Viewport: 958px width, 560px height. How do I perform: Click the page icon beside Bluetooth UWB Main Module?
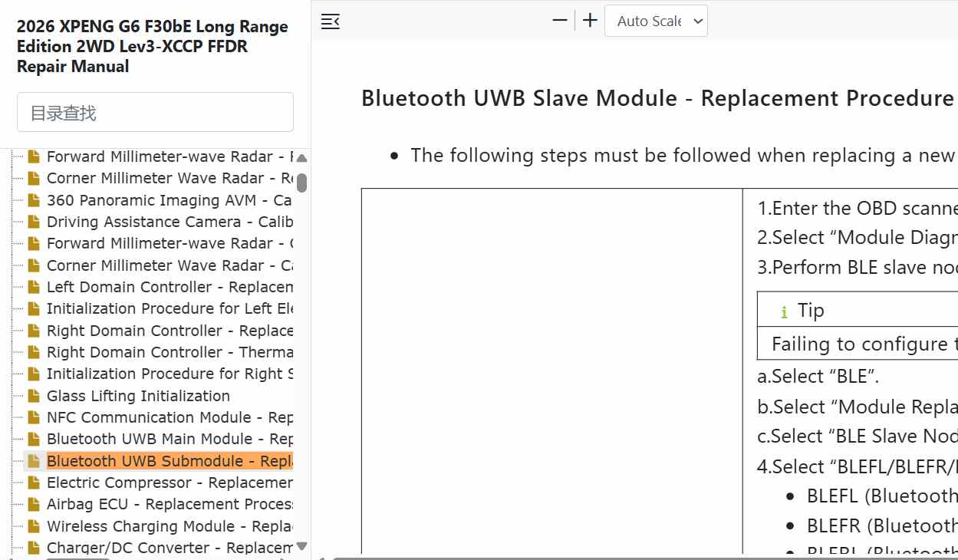33,439
